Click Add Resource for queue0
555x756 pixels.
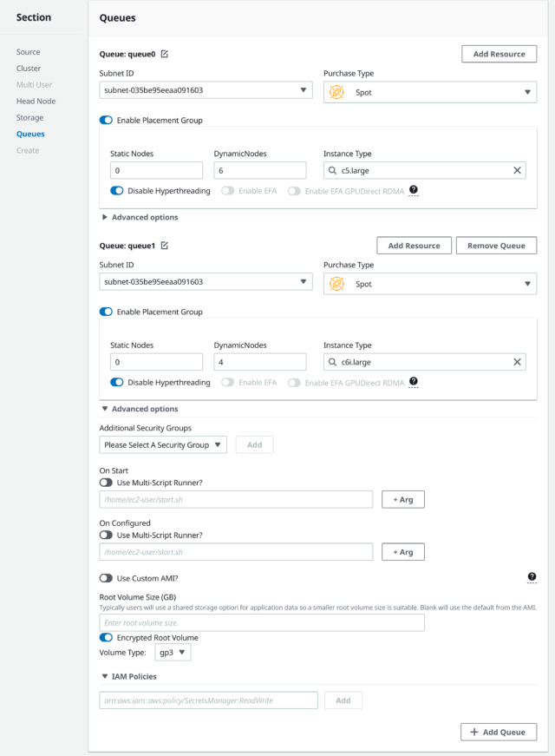(499, 53)
